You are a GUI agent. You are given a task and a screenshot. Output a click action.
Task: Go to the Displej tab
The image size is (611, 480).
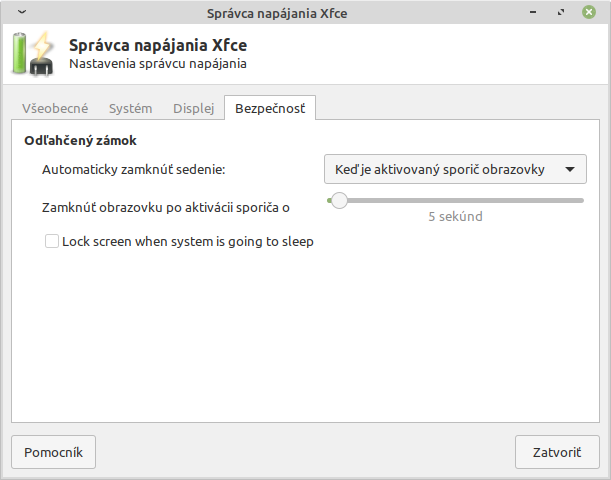193,108
